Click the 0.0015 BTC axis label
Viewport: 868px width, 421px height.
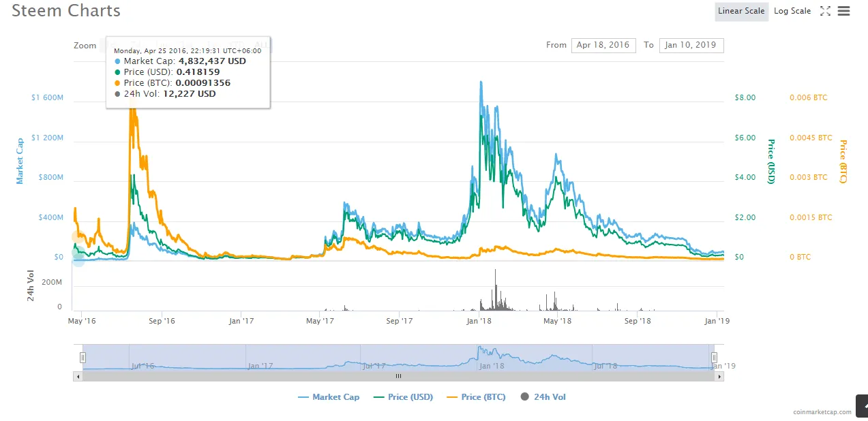[811, 217]
